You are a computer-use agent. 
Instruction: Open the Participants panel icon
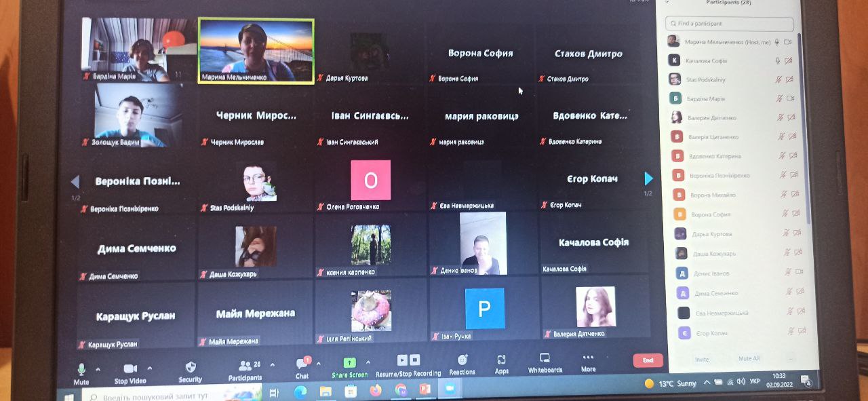pyautogui.click(x=245, y=366)
